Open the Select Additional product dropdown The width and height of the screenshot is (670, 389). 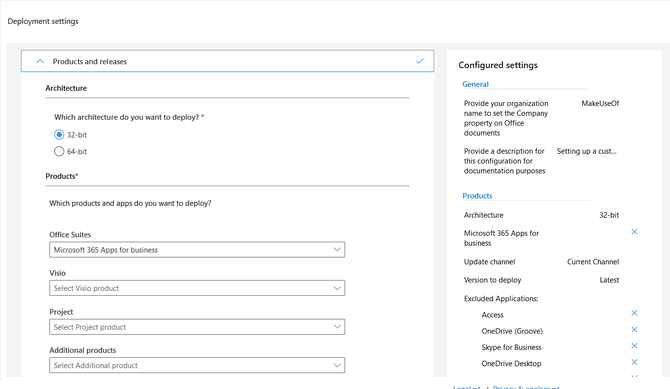pos(197,365)
